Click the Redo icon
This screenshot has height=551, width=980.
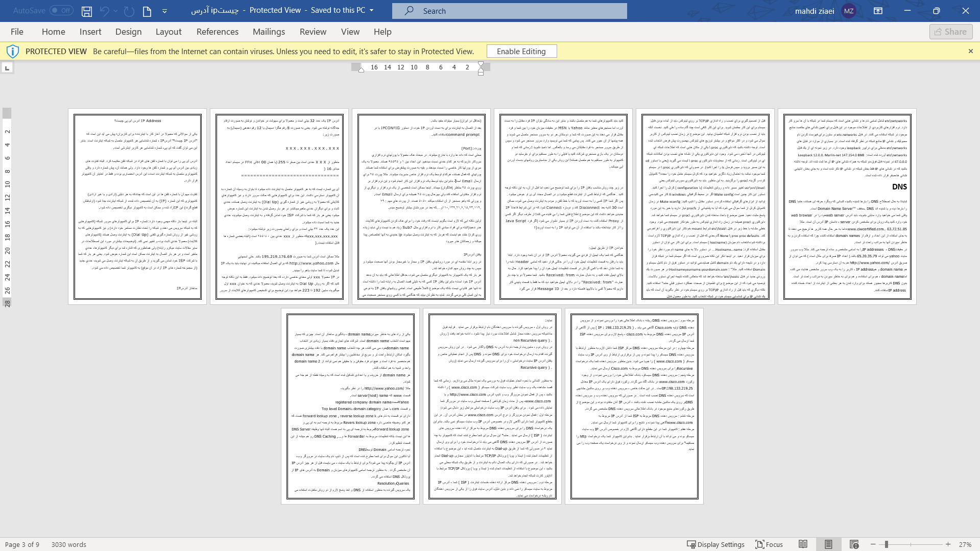pos(129,11)
